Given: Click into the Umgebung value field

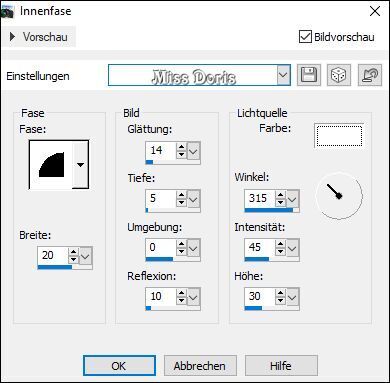Looking at the screenshot, I should pos(161,247).
